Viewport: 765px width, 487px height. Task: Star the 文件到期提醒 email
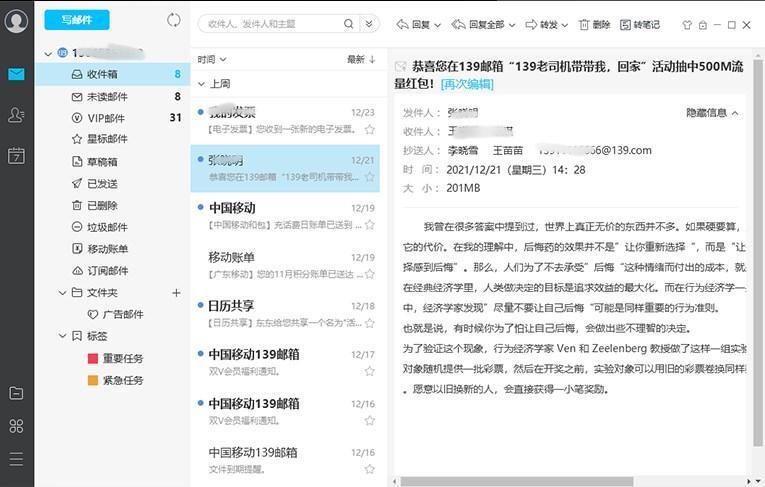tap(370, 469)
